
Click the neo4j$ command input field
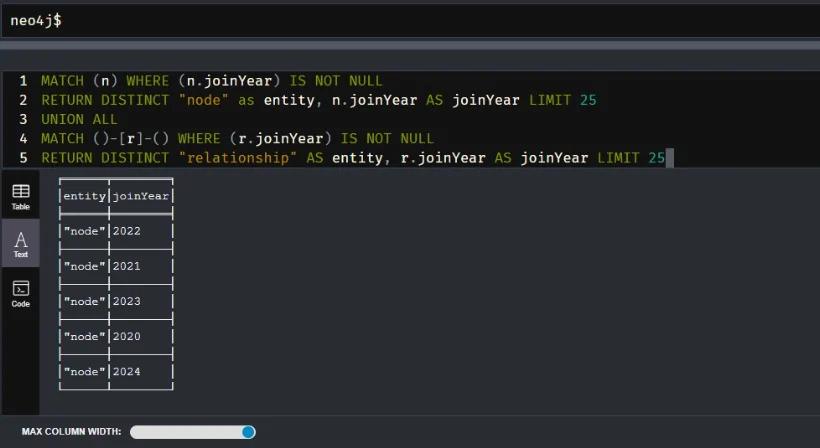410,21
